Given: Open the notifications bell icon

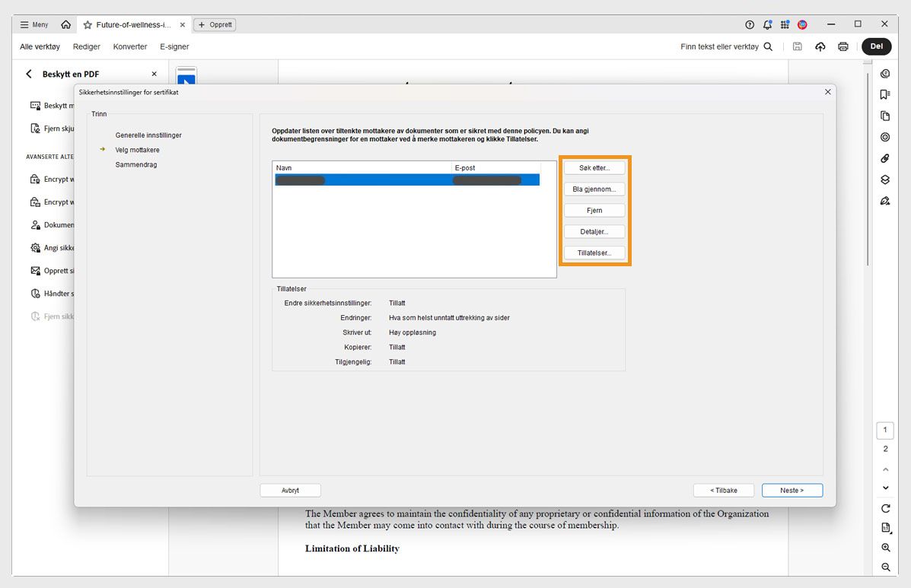Looking at the screenshot, I should click(x=767, y=24).
